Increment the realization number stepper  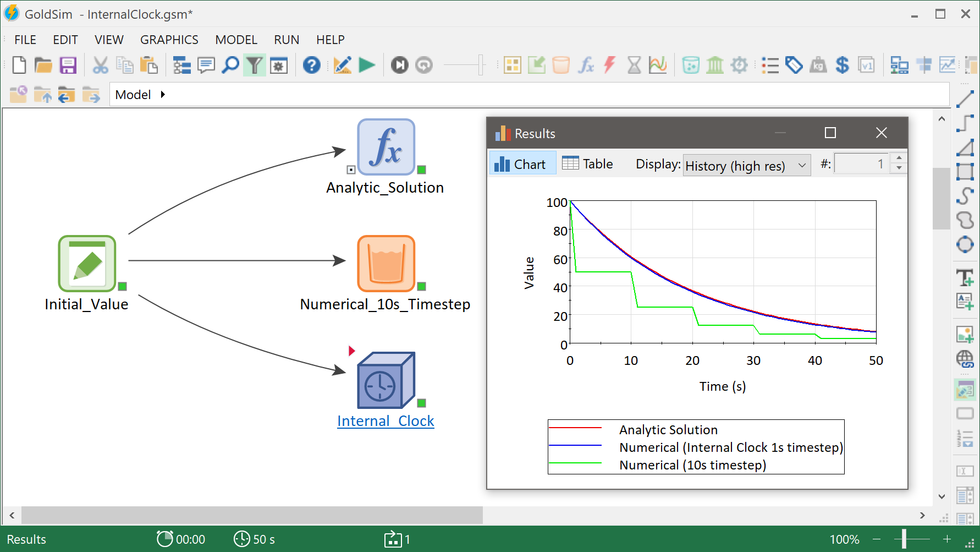coord(899,158)
